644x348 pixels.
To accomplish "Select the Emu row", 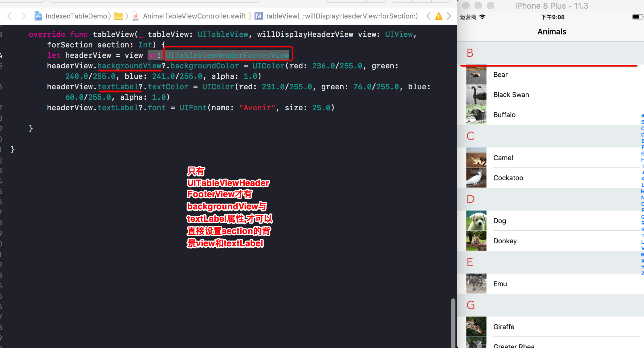I will click(550, 284).
